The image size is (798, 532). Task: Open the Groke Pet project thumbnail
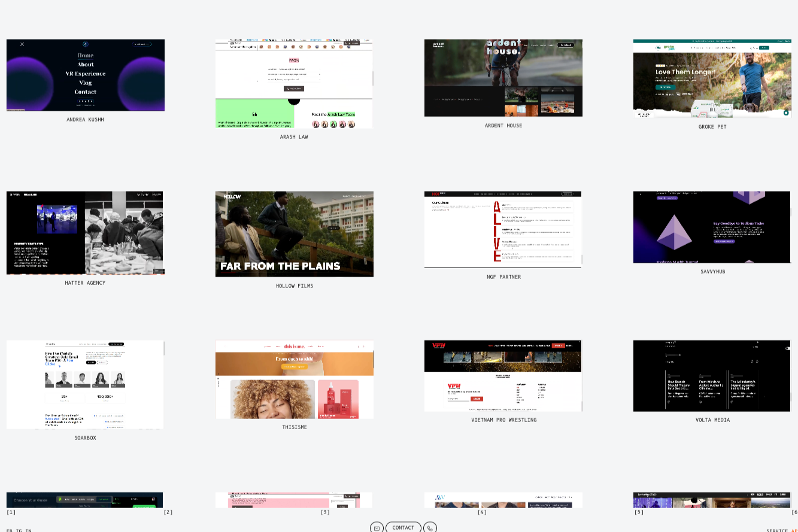click(712, 78)
